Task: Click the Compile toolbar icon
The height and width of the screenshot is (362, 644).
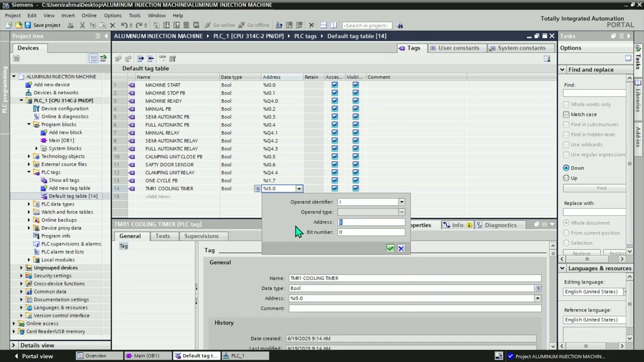Action: click(x=156, y=25)
